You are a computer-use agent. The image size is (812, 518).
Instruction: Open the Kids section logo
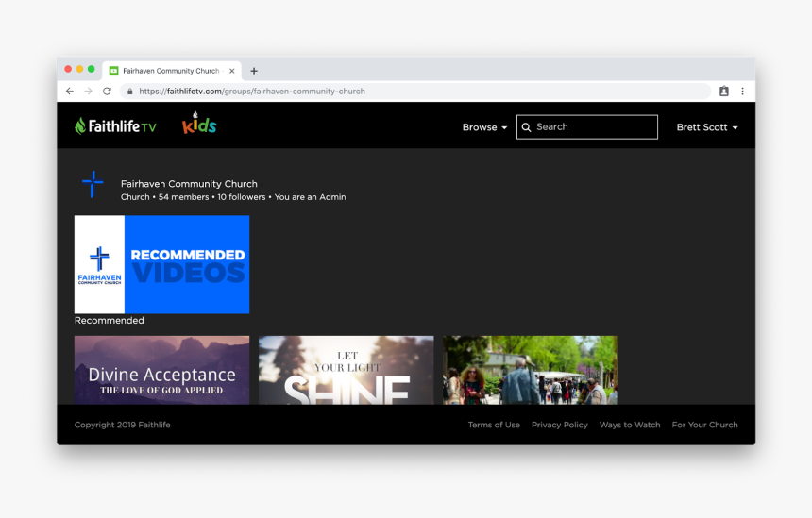click(199, 124)
